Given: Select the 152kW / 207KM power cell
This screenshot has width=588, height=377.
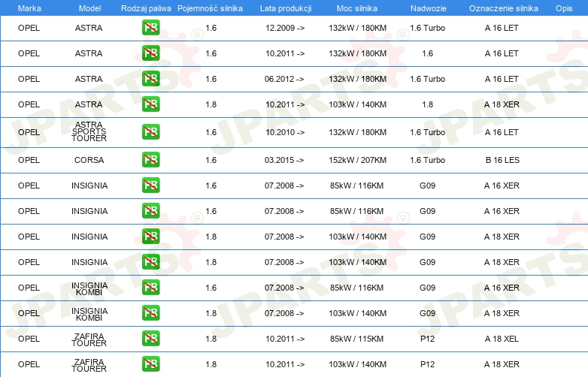Looking at the screenshot, I should coord(357,160).
